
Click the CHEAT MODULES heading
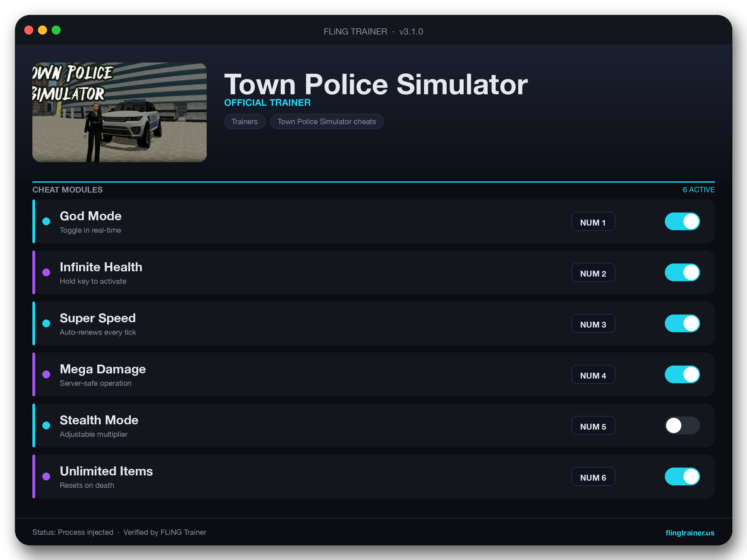(x=67, y=190)
